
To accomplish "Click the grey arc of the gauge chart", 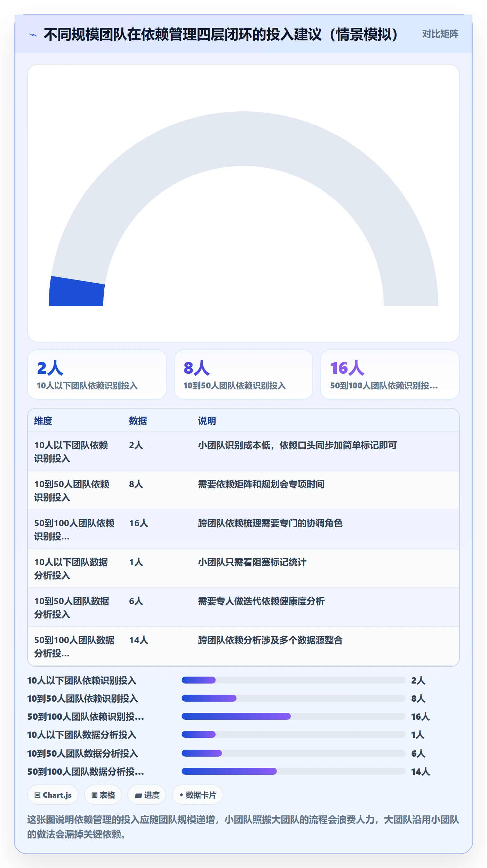I will pos(243,139).
